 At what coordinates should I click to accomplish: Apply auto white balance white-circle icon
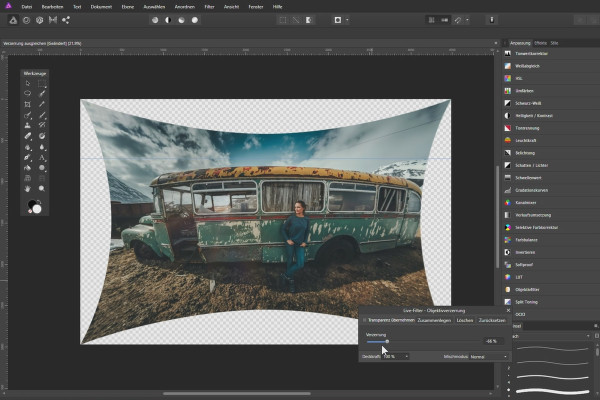tap(195, 20)
